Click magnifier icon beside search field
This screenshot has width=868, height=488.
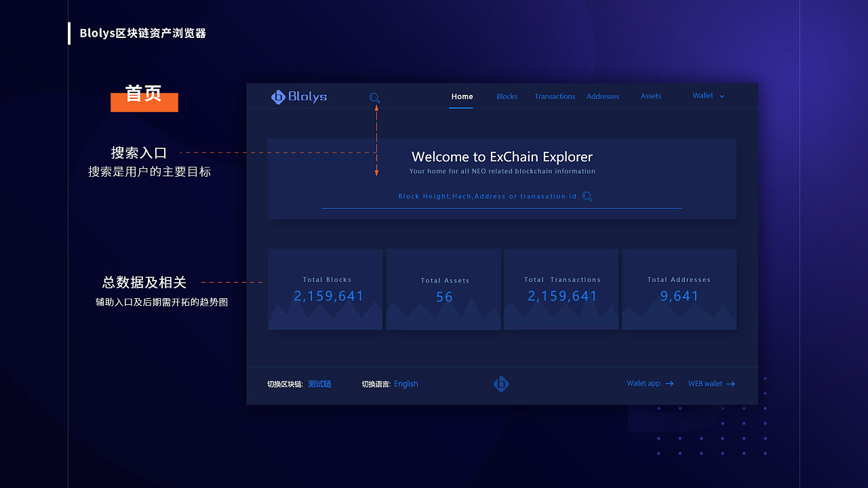[x=587, y=197]
